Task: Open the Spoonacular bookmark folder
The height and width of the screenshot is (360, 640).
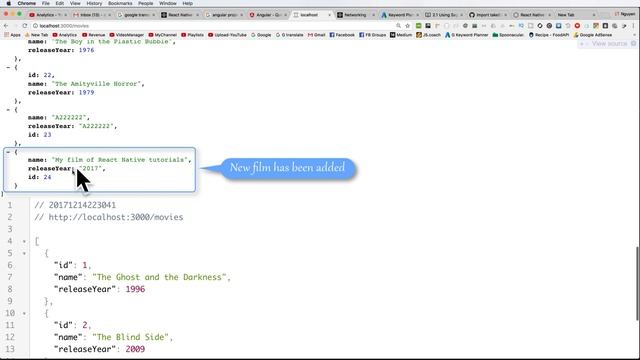Action: click(508, 35)
